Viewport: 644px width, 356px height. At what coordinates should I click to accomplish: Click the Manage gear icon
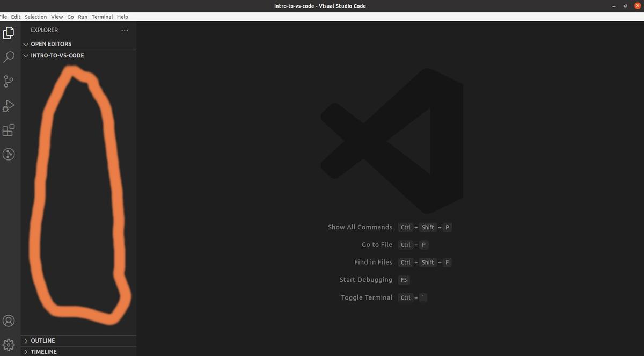click(9, 344)
